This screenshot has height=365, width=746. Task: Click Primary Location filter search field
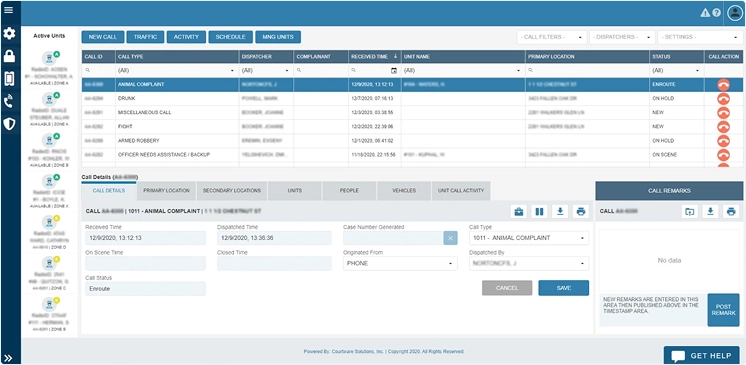[x=588, y=70]
